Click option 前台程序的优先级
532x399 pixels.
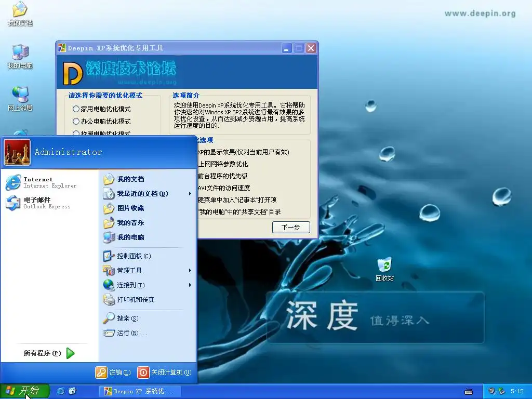click(222, 176)
